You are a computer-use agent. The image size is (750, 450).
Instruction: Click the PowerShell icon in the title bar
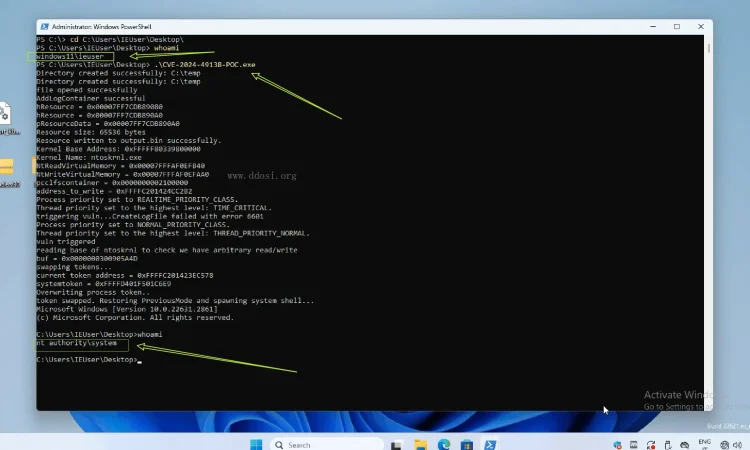pos(44,27)
